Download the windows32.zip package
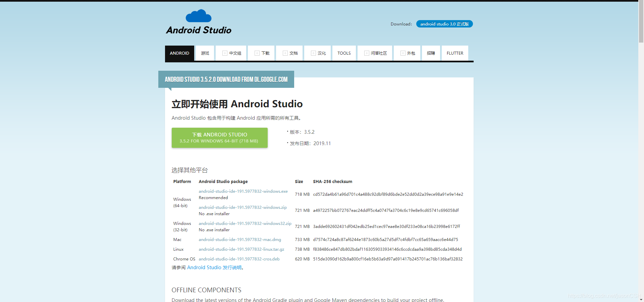This screenshot has width=644, height=302. (245, 224)
